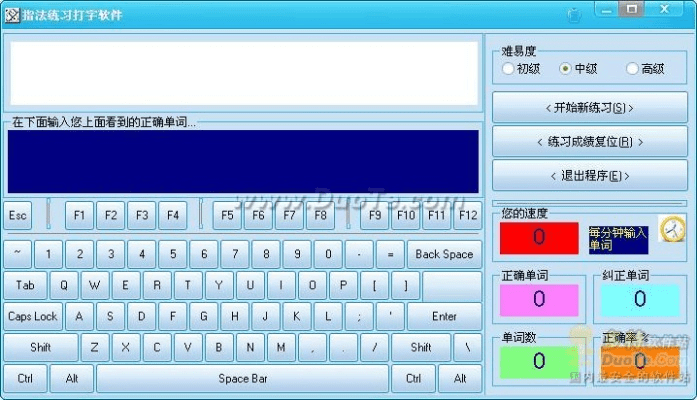Screen dimensions: 697x400
Task: Hit the on-screen Enter key
Action: point(444,316)
